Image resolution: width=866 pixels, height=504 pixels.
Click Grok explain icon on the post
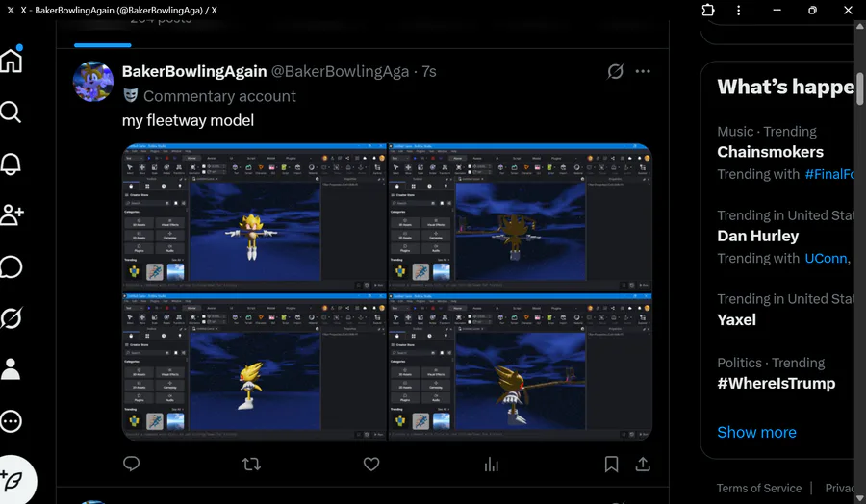(615, 71)
